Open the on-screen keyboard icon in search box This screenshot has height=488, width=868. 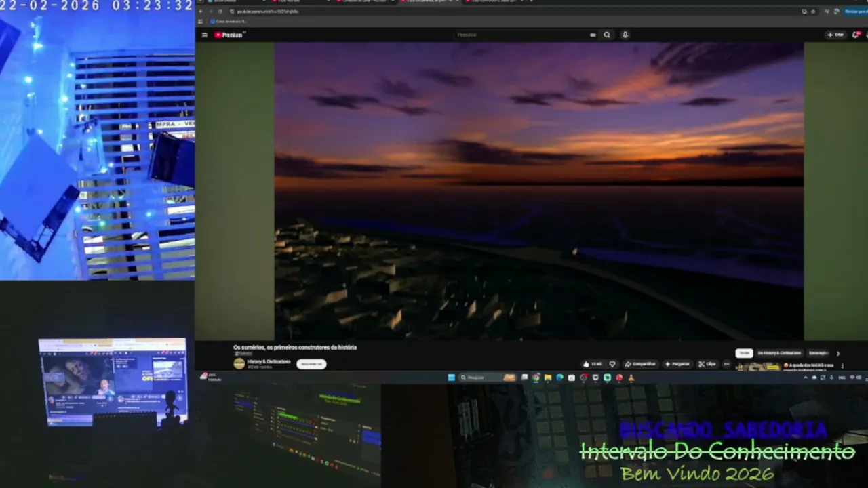point(593,35)
